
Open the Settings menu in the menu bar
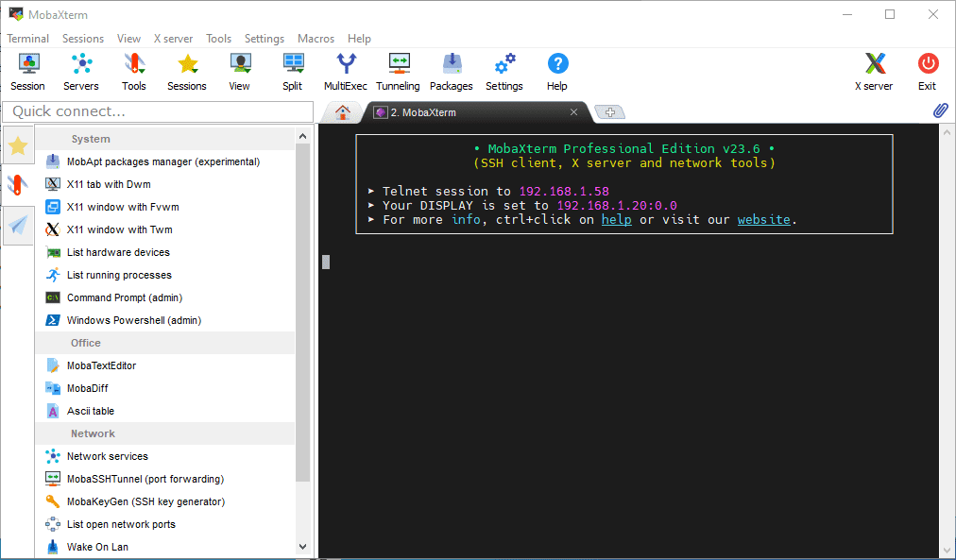tap(265, 39)
